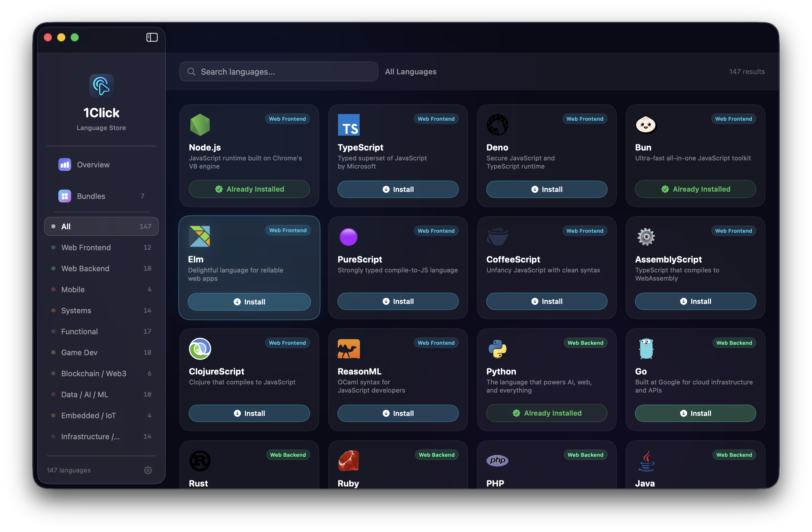Click the Deno dinosaur logo
Screen dimensions: 812x532
[x=497, y=125]
